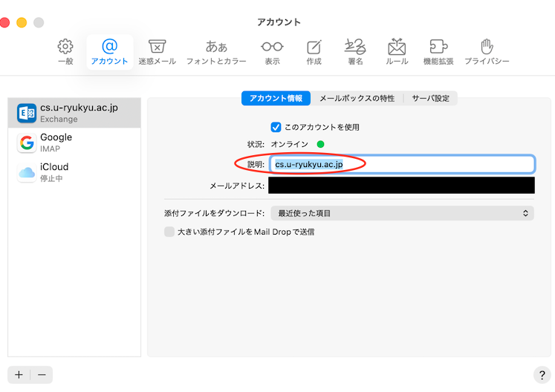Select the cs.u-ryukyu.ac.jp Exchange account icon
This screenshot has height=392, width=555.
[27, 113]
